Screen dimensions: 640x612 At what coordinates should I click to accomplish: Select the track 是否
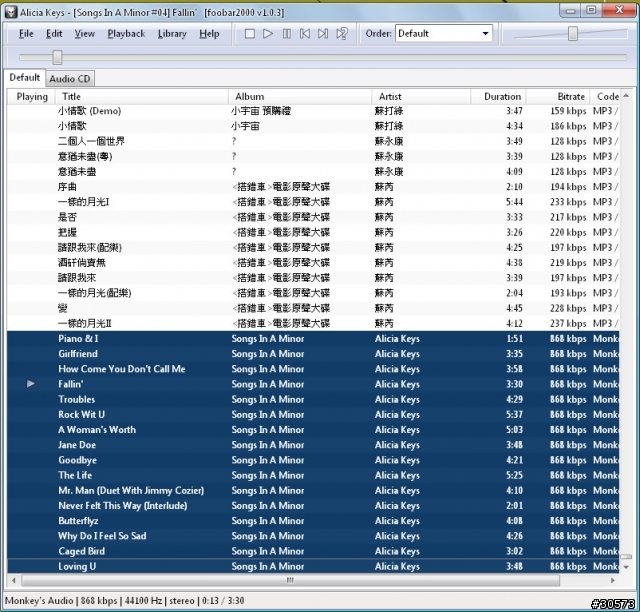click(x=313, y=217)
